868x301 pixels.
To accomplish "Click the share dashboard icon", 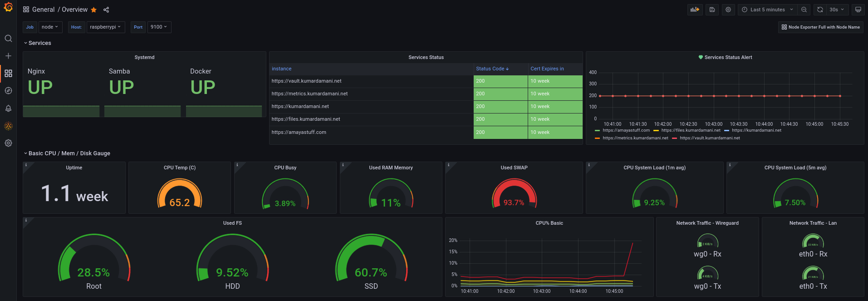I will 106,10.
